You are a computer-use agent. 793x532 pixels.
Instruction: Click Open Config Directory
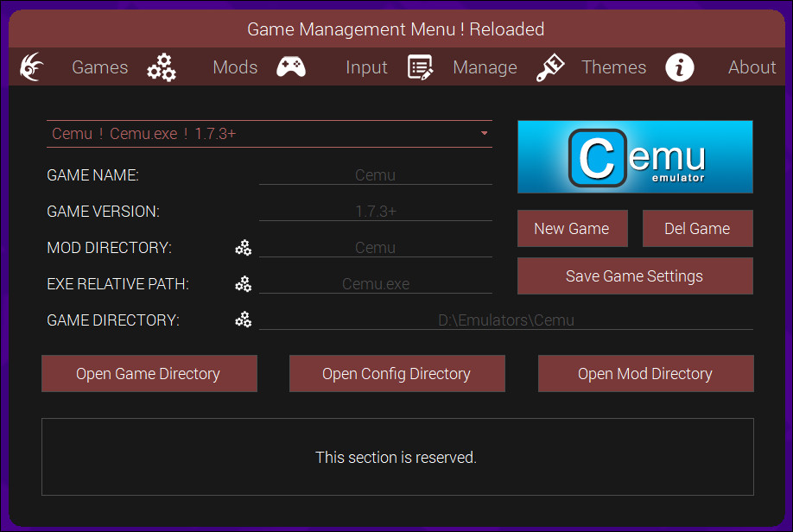397,374
